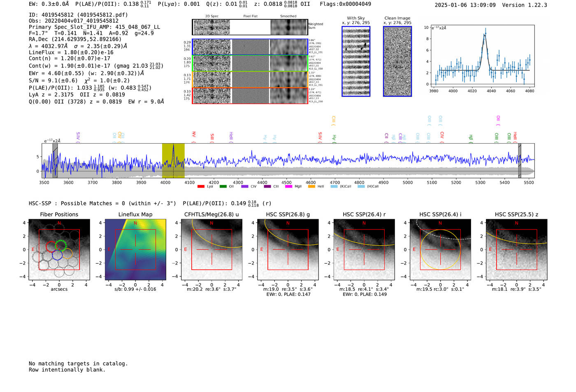Select the CIV purple legend swatch
The height and width of the screenshot is (392, 576).
point(245,186)
